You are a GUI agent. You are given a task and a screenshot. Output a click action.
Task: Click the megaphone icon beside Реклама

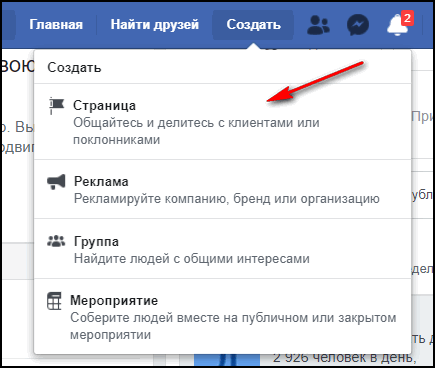click(56, 182)
